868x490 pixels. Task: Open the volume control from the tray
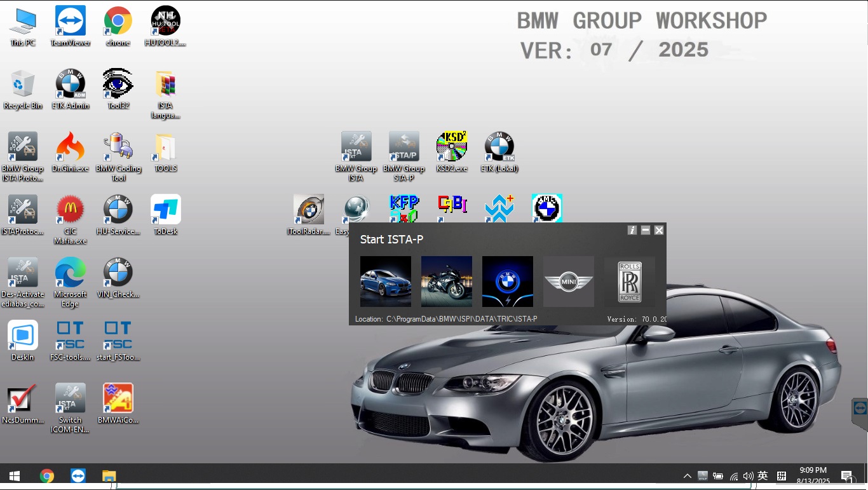[749, 475]
